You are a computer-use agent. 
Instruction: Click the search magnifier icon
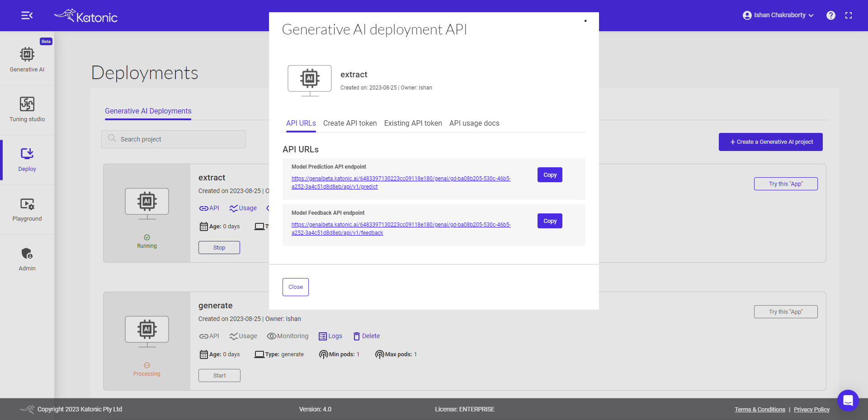click(112, 138)
